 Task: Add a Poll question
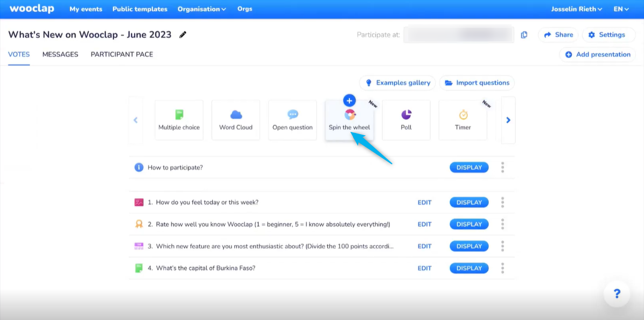pyautogui.click(x=406, y=120)
